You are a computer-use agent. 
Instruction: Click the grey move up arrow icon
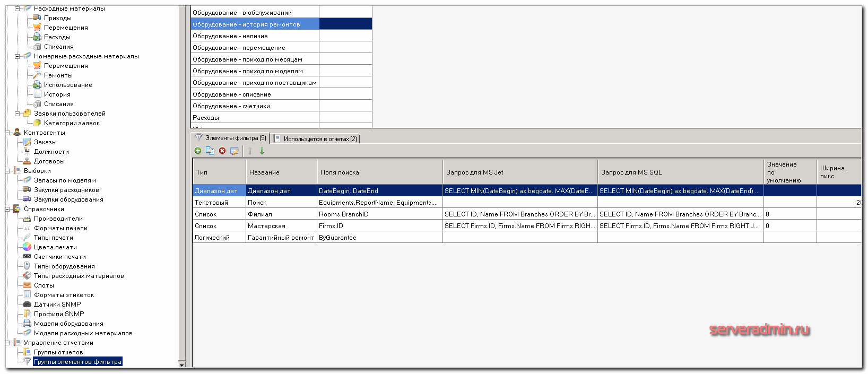pos(250,151)
